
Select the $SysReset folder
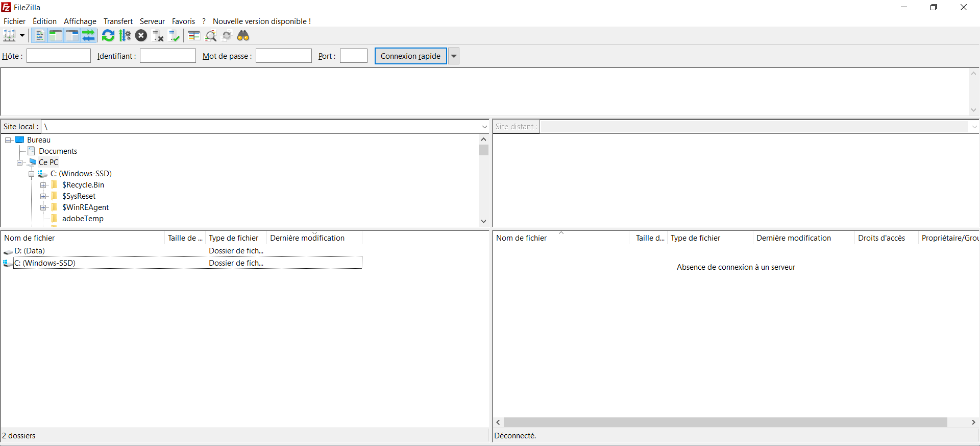tap(79, 196)
